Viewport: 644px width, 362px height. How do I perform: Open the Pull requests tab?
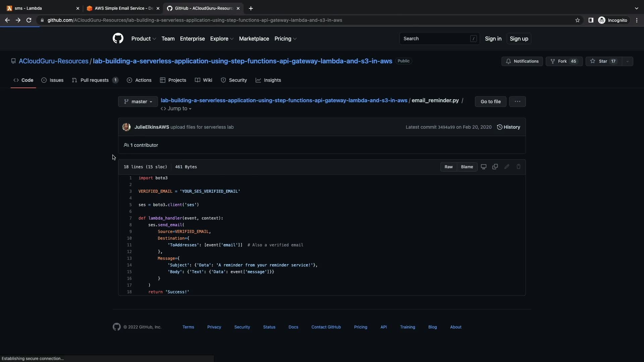[95, 80]
